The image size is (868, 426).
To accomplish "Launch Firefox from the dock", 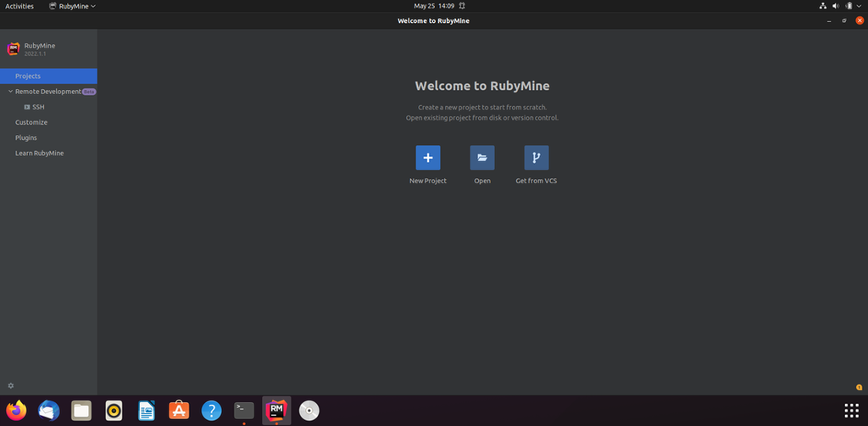I will (x=16, y=411).
